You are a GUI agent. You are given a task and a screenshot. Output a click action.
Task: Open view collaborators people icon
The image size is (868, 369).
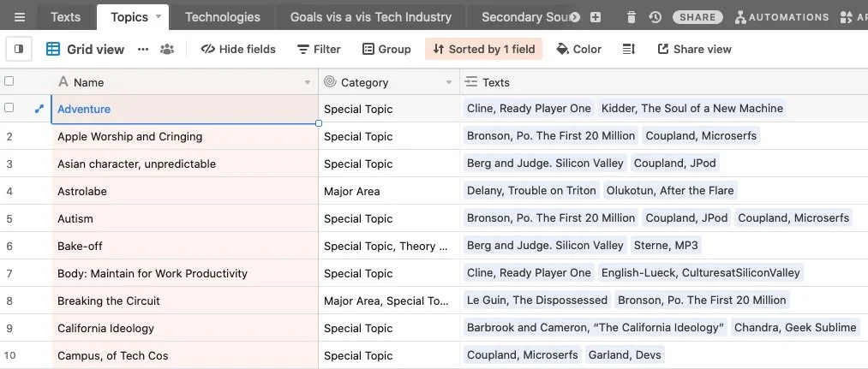[166, 50]
